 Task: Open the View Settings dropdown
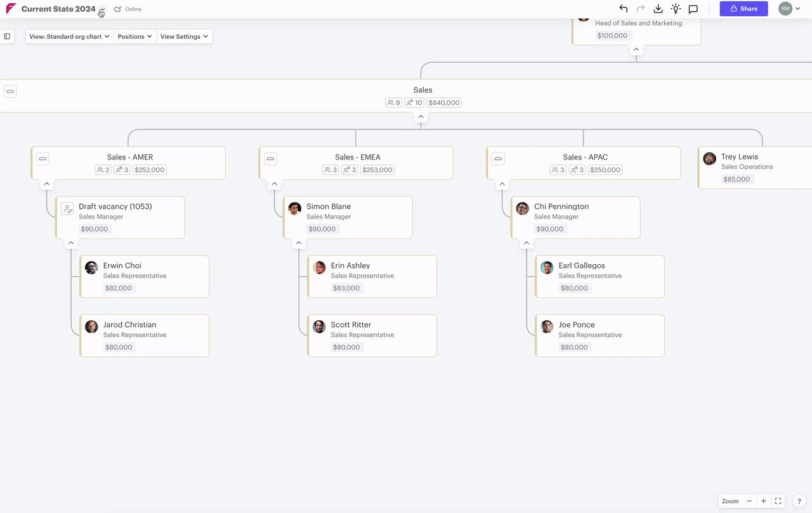[x=184, y=37]
